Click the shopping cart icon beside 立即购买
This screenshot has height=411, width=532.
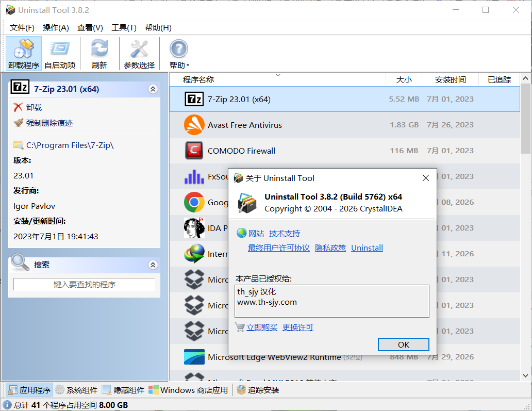pyautogui.click(x=240, y=327)
